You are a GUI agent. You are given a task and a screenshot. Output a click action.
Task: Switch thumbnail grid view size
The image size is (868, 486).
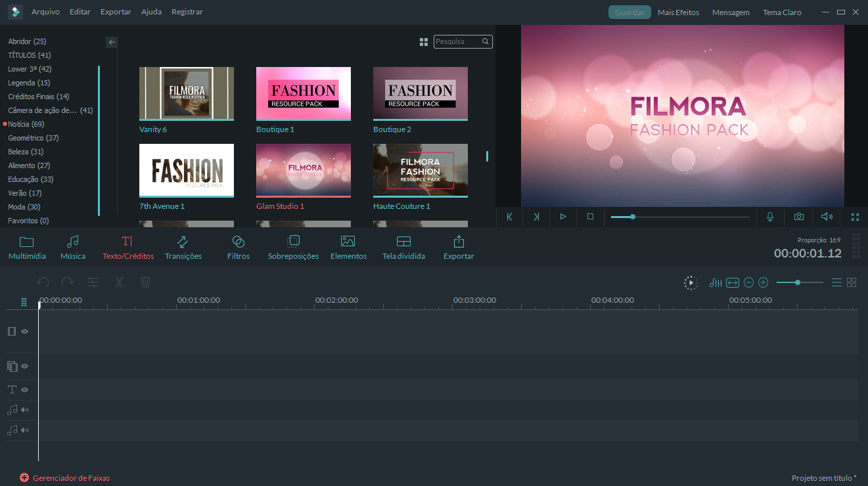click(424, 42)
